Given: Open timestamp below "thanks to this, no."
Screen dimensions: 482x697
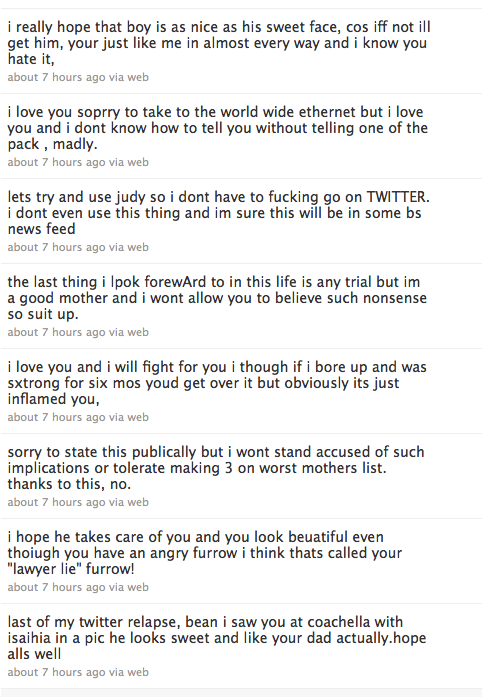Looking at the screenshot, I should coord(56,502).
